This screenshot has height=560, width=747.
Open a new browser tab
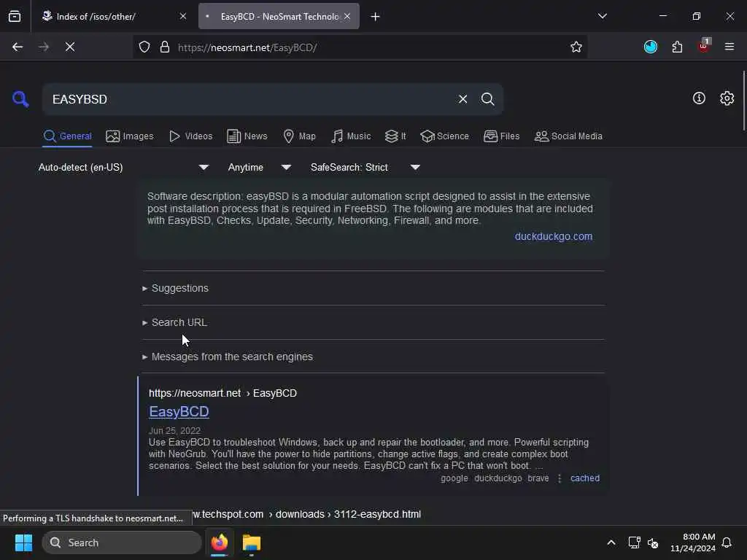[x=375, y=17]
